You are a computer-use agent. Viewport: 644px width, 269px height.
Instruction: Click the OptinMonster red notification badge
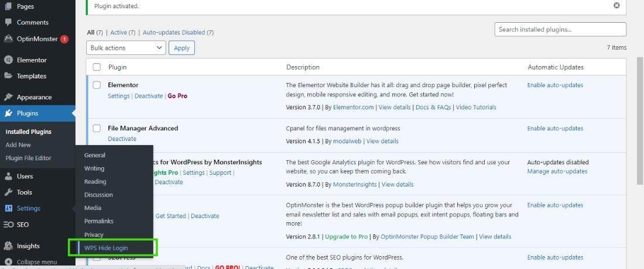click(x=64, y=39)
